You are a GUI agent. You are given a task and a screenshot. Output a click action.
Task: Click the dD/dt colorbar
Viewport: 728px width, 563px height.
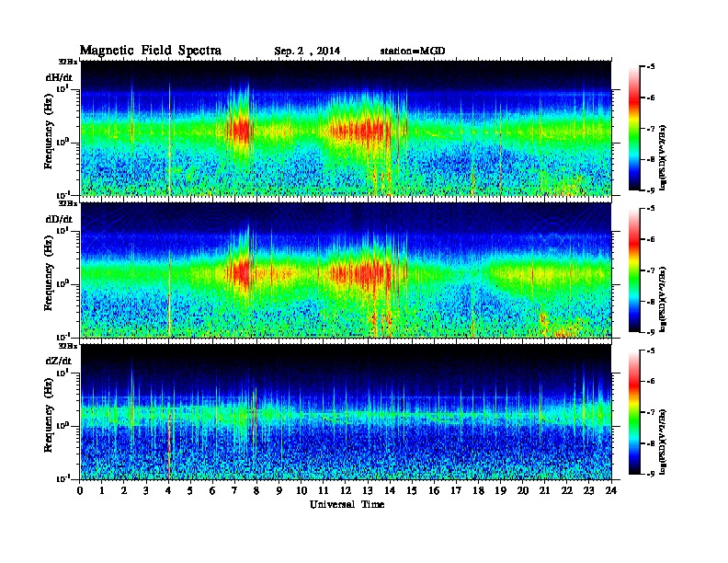tap(634, 270)
